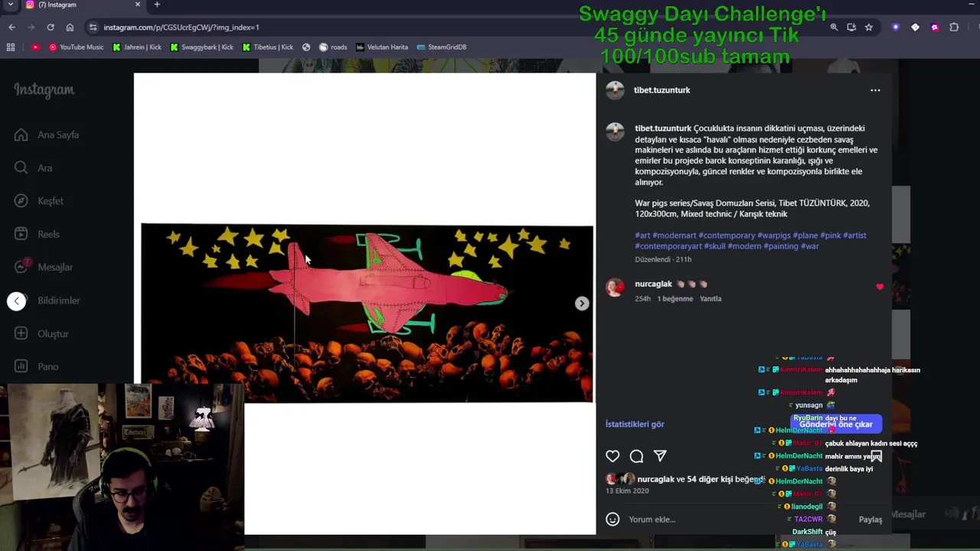The image size is (980, 551).
Task: Close the Instagram browser tab
Action: coord(138,5)
